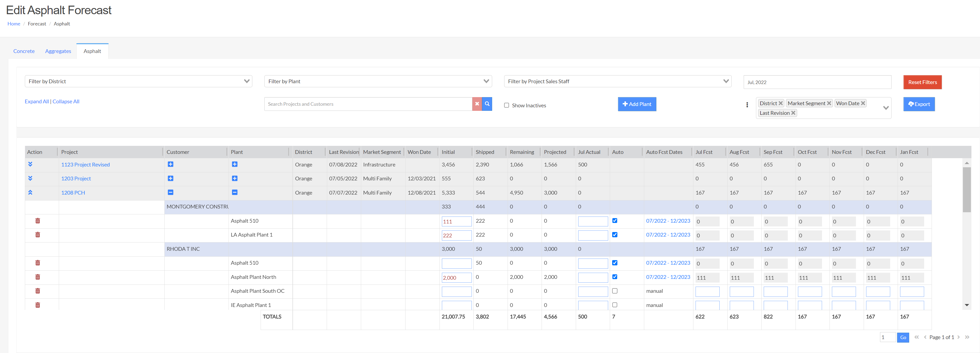This screenshot has height=353, width=980.
Task: Open the Filter by Plant dropdown
Action: coord(378,81)
